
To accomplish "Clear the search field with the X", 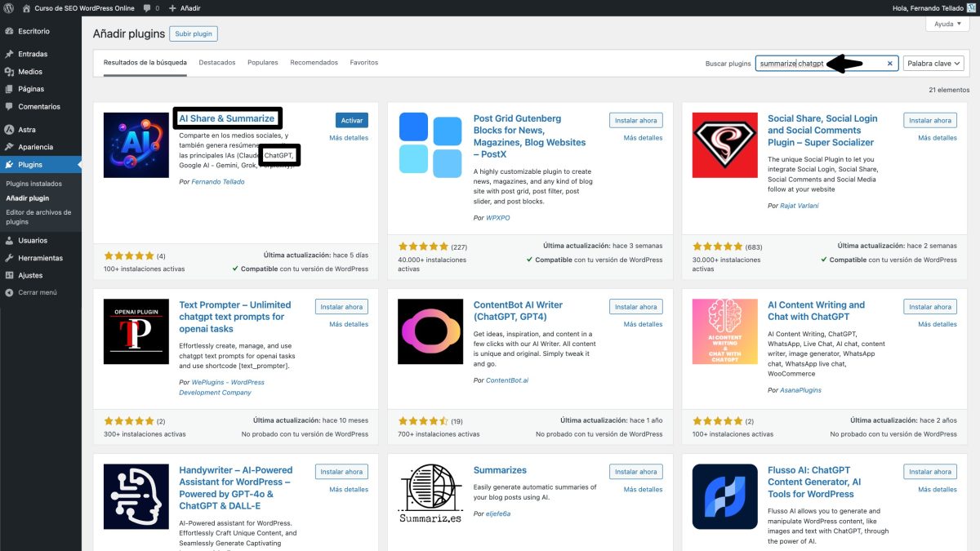I will pos(890,63).
